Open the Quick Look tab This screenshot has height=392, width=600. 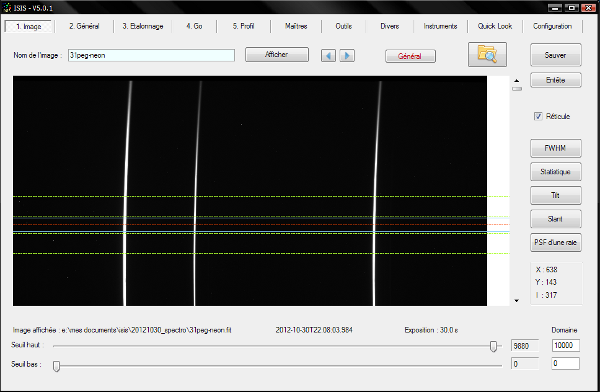(x=495, y=26)
